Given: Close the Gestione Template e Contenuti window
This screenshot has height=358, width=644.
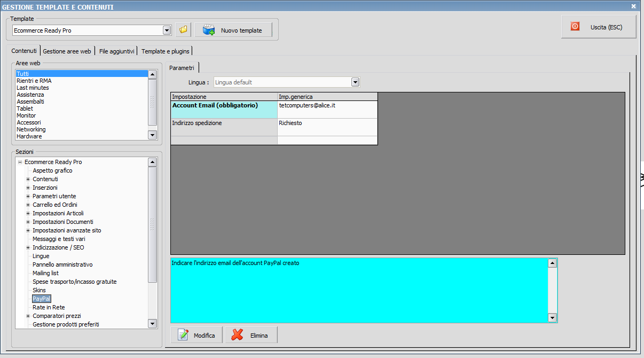Looking at the screenshot, I should pyautogui.click(x=633, y=6).
